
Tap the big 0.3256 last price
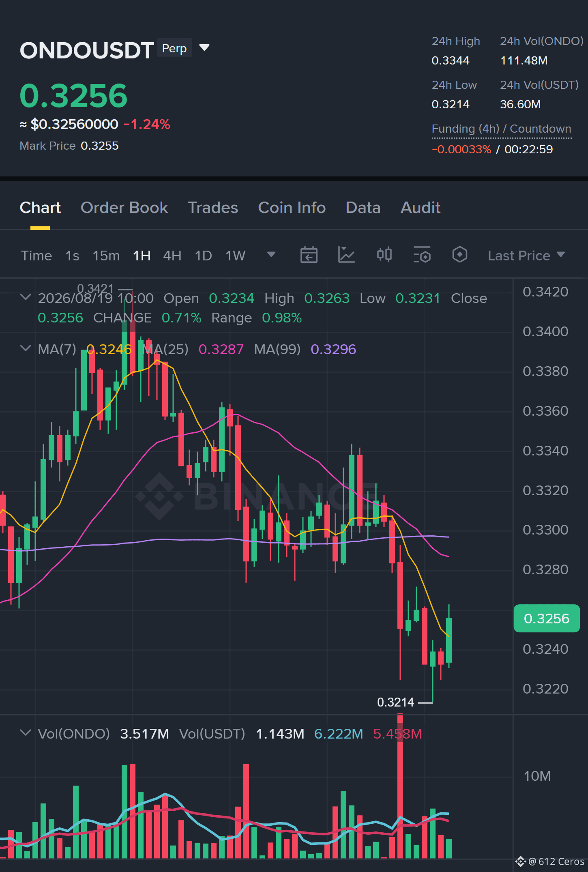tap(74, 96)
